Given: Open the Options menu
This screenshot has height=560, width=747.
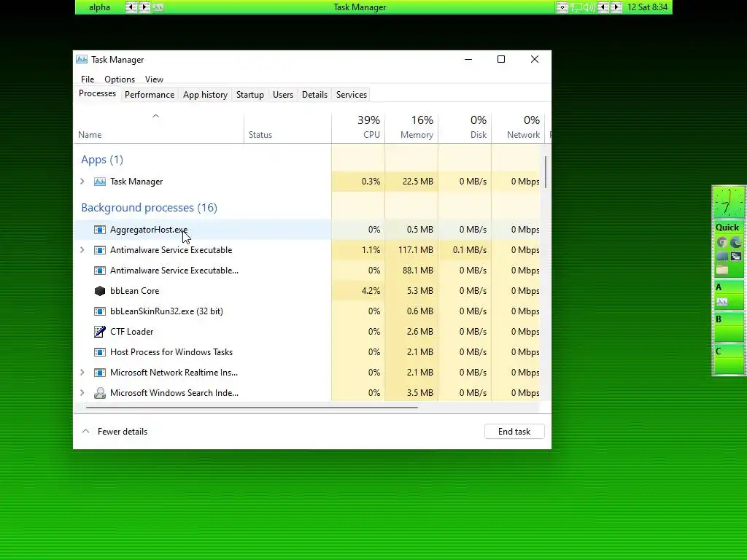Looking at the screenshot, I should 120,79.
